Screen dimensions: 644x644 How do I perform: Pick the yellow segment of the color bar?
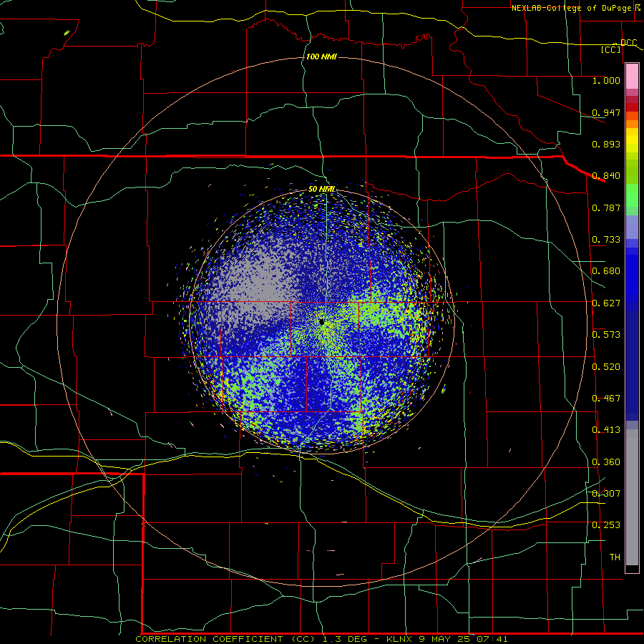tap(632, 140)
